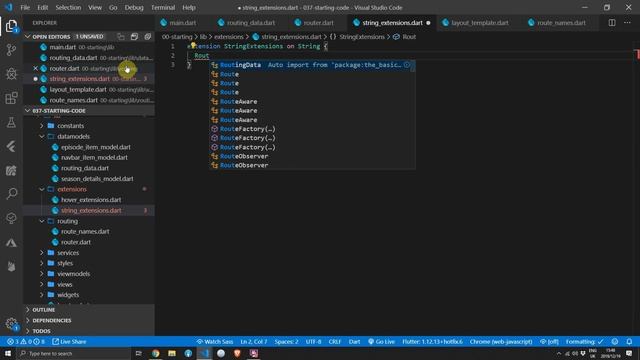Close router.dart in Open Editors

[36, 69]
